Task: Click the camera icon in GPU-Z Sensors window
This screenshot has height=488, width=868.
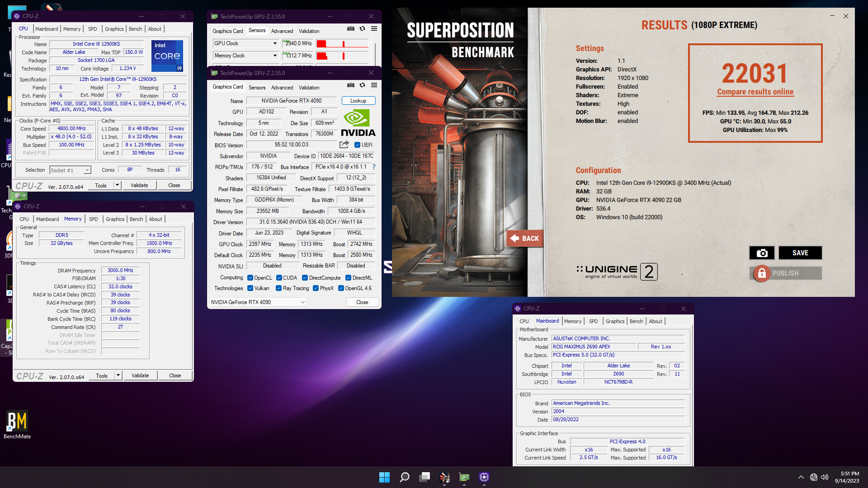Action: click(x=351, y=28)
